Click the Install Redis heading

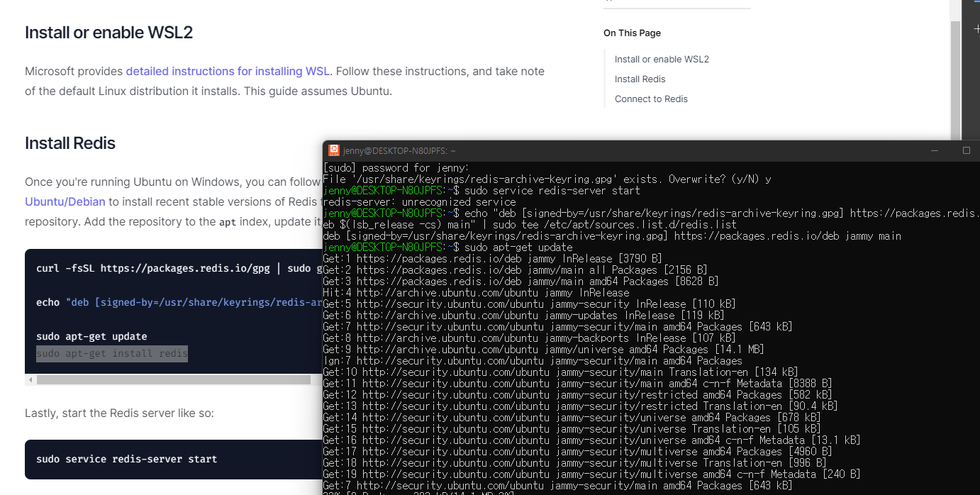tap(70, 143)
